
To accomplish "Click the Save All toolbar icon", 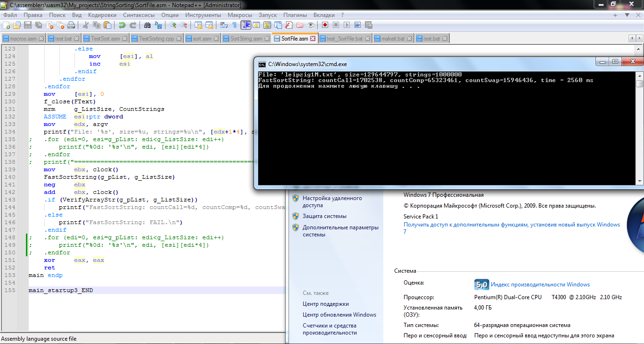I will [38, 25].
